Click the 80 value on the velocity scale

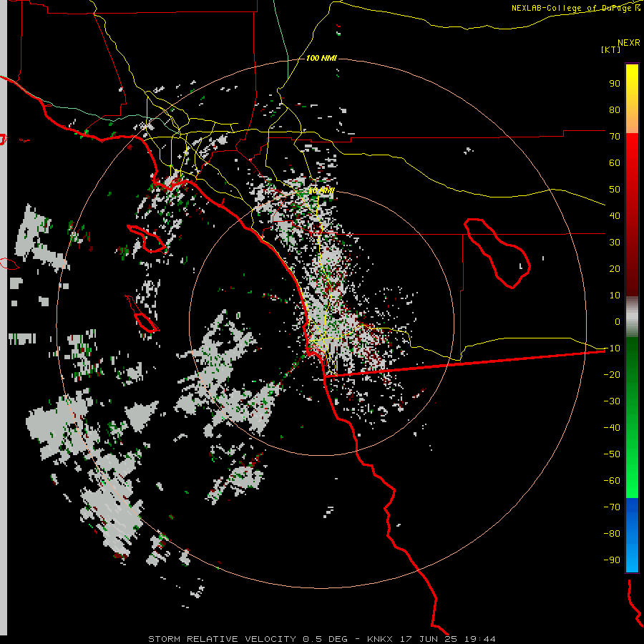coord(615,110)
